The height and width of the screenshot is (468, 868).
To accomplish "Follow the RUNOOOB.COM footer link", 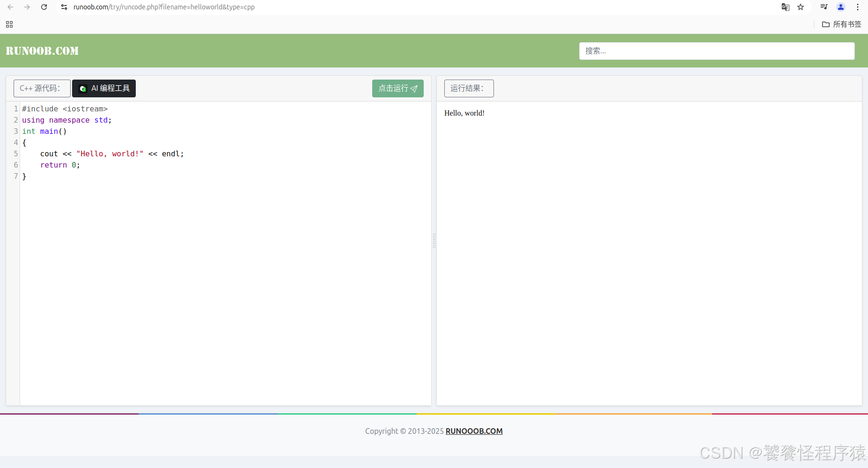I will (474, 431).
